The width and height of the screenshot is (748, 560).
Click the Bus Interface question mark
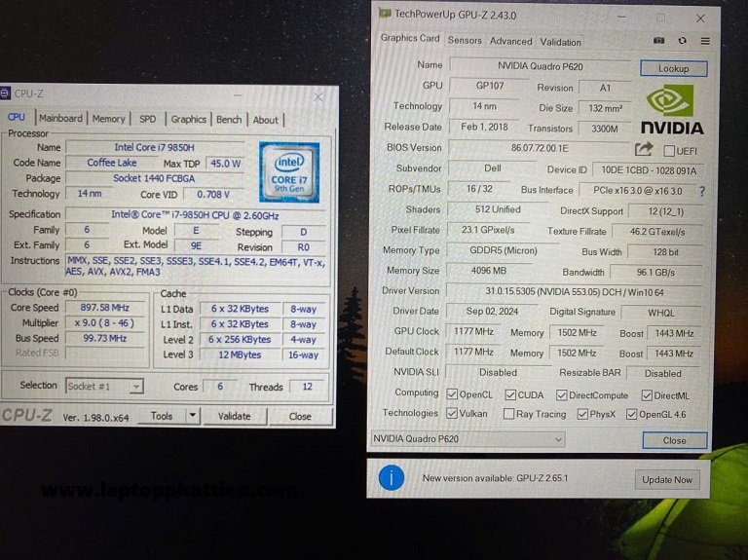(701, 191)
